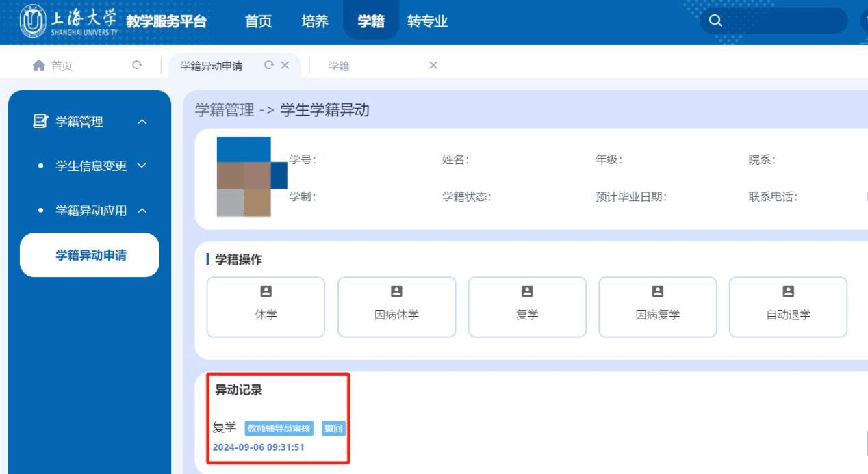
Task: Click the home icon in tab bar
Action: (x=38, y=66)
